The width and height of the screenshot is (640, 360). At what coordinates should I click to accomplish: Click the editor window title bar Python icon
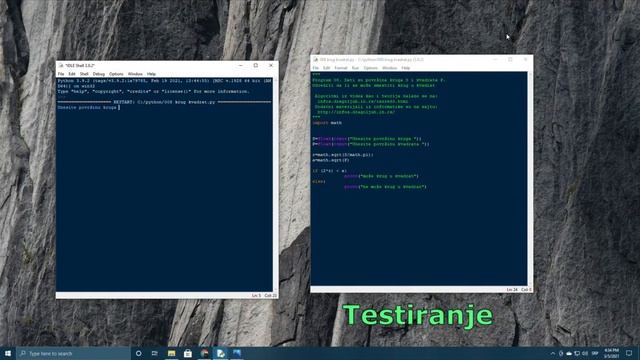[x=316, y=60]
